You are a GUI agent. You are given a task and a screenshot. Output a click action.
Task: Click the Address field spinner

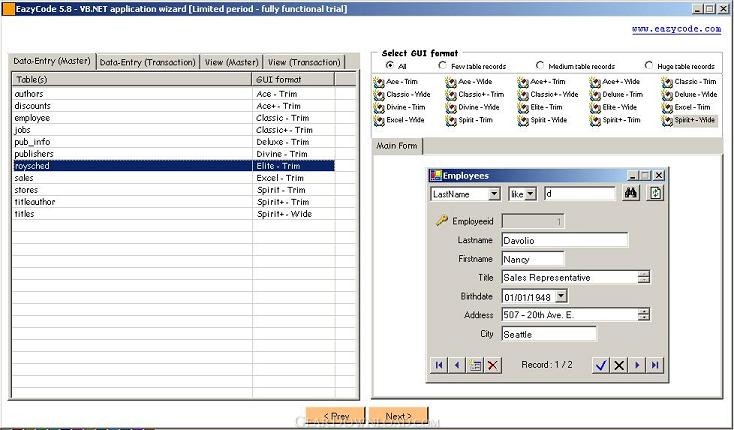(x=644, y=314)
